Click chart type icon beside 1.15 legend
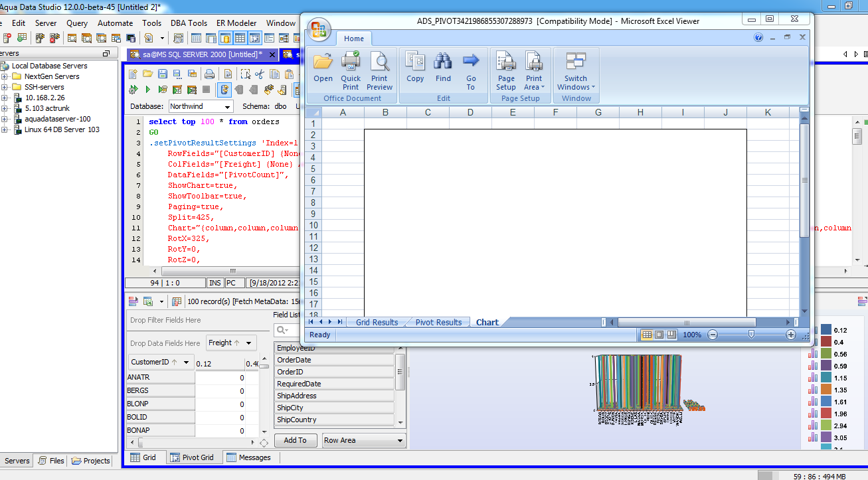This screenshot has width=868, height=480. point(813,378)
